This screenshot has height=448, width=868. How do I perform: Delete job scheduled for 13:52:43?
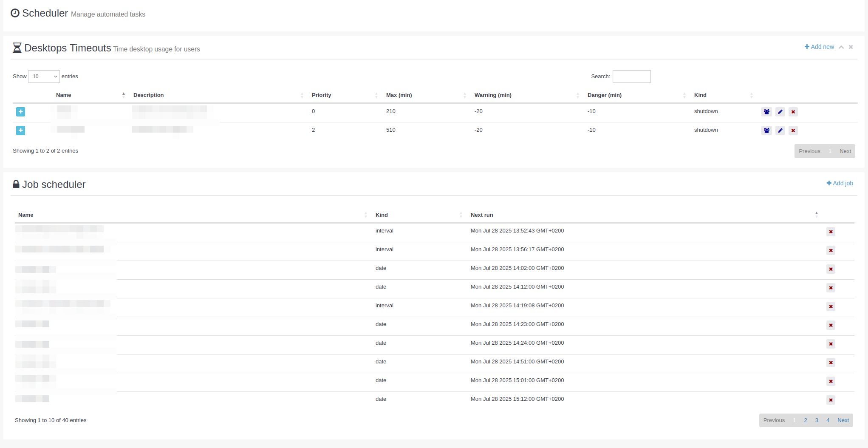point(831,232)
